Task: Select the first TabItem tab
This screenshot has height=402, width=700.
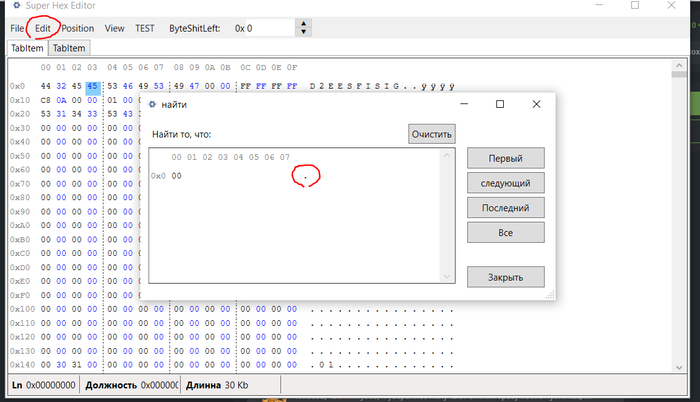Action: (x=27, y=48)
